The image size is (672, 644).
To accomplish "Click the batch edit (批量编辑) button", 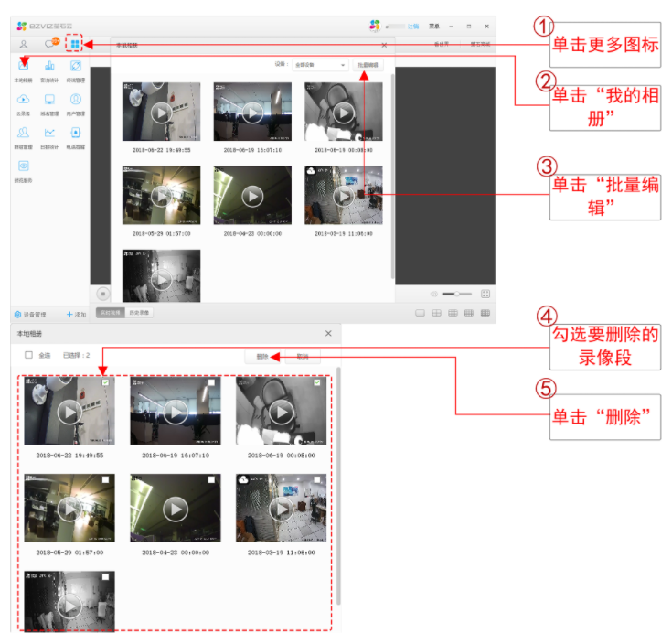I will pyautogui.click(x=368, y=65).
